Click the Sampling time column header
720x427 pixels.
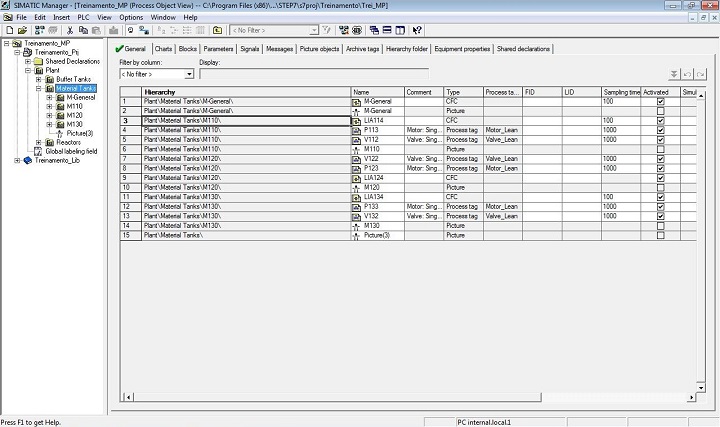pyautogui.click(x=621, y=92)
